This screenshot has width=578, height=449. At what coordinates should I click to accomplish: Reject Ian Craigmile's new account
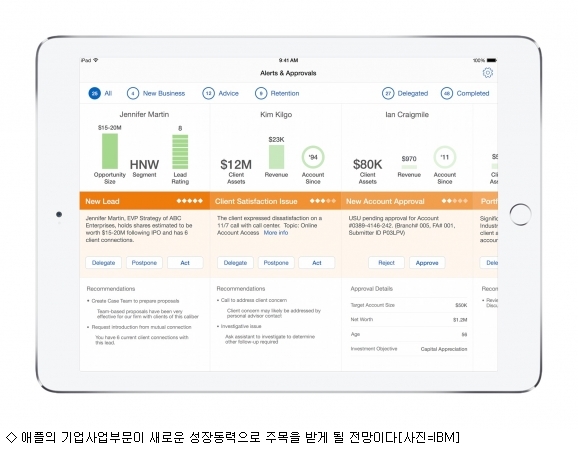coord(386,262)
